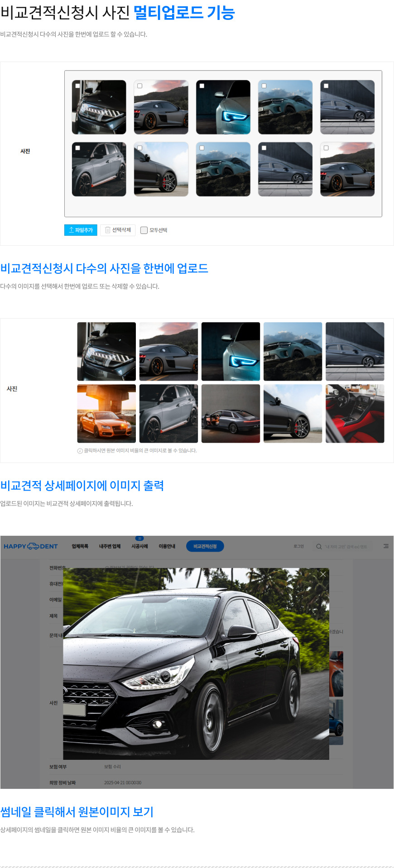The height and width of the screenshot is (868, 394).
Task: Open the hamburger menu in site header
Action: pyautogui.click(x=386, y=546)
